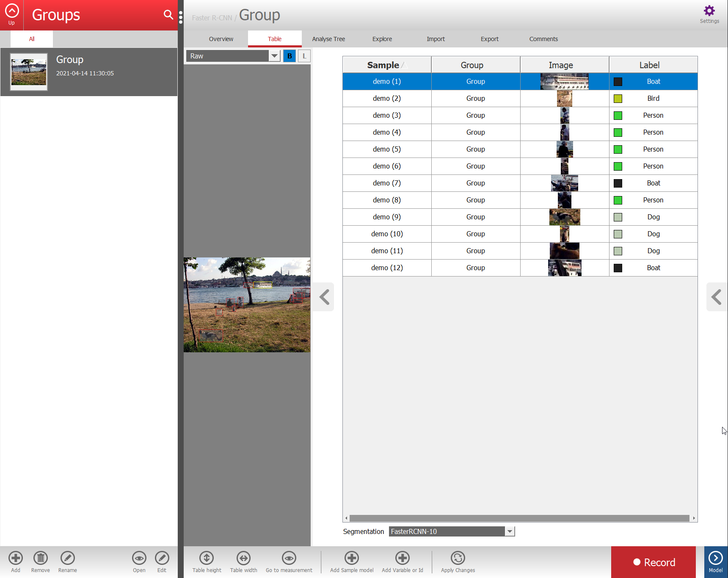This screenshot has width=728, height=578.
Task: Click the Add group icon
Action: point(16,558)
